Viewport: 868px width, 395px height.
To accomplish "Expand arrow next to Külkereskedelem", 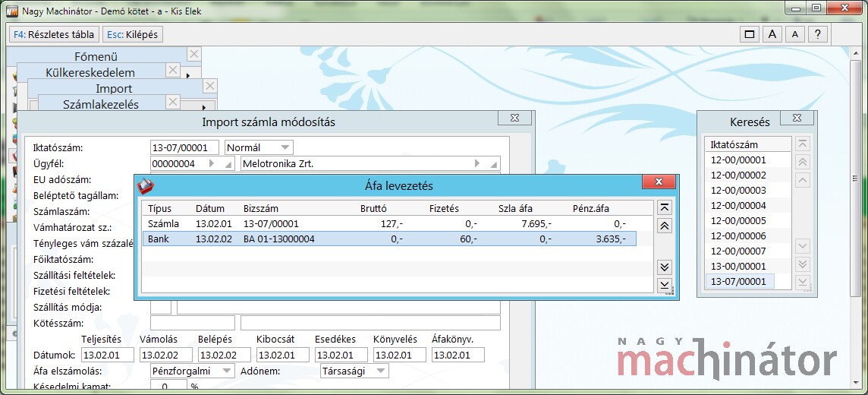I will 187,74.
